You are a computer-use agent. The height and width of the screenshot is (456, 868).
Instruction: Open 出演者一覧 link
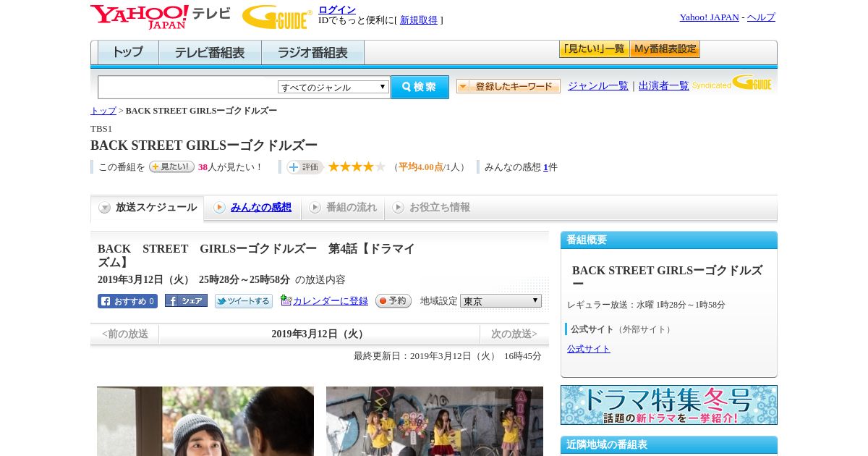pyautogui.click(x=663, y=85)
